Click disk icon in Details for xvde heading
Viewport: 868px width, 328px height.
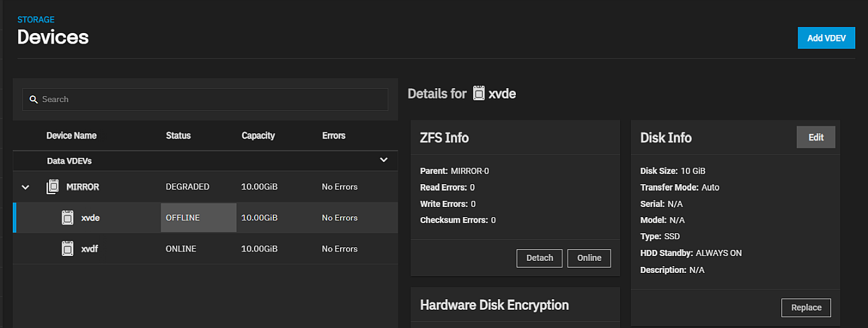(x=478, y=93)
